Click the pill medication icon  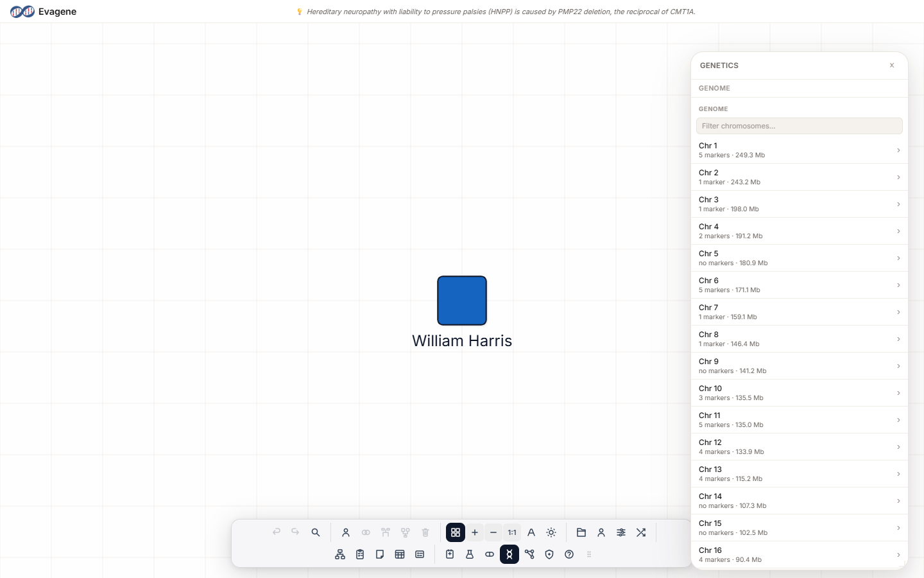coord(490,554)
